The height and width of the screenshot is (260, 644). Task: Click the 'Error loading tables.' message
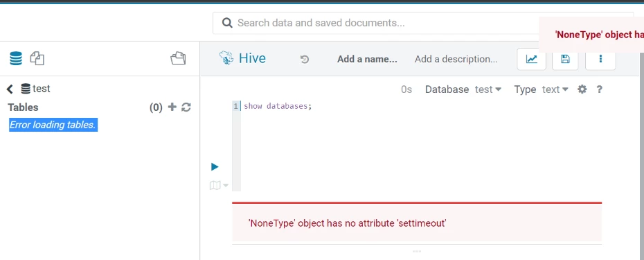pos(53,125)
